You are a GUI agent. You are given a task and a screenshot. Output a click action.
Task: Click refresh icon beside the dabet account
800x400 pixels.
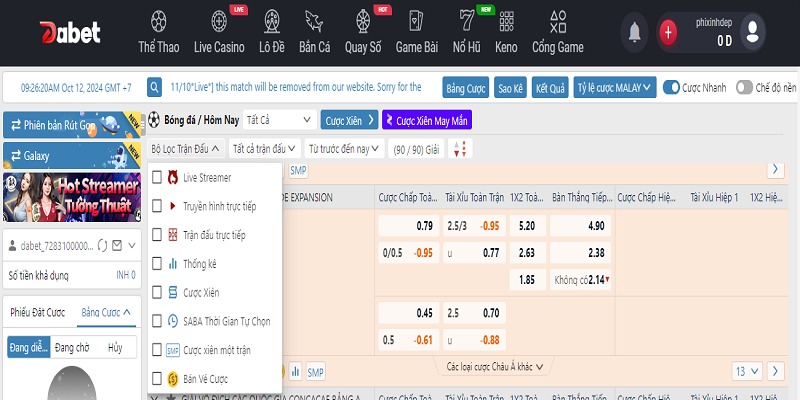(x=101, y=245)
